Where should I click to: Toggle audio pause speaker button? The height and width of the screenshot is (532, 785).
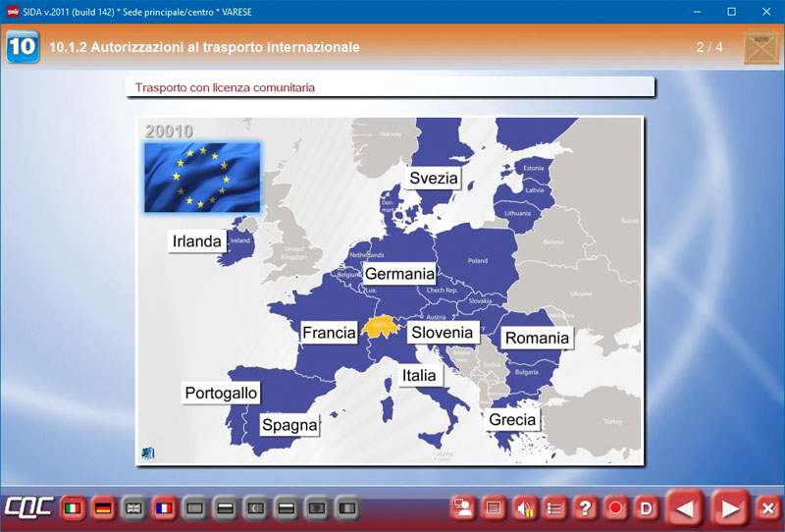tap(525, 508)
